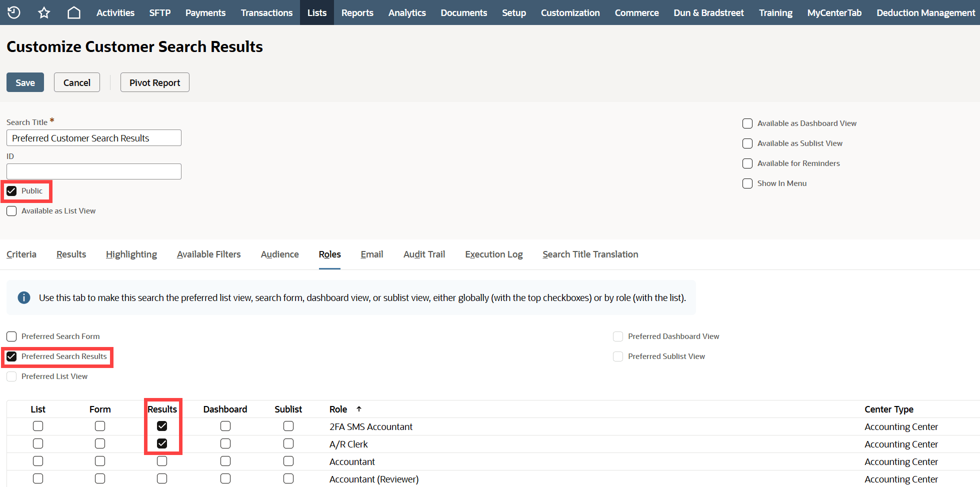The width and height of the screenshot is (980, 487).
Task: Check Preferred Sublist View
Action: click(x=618, y=356)
